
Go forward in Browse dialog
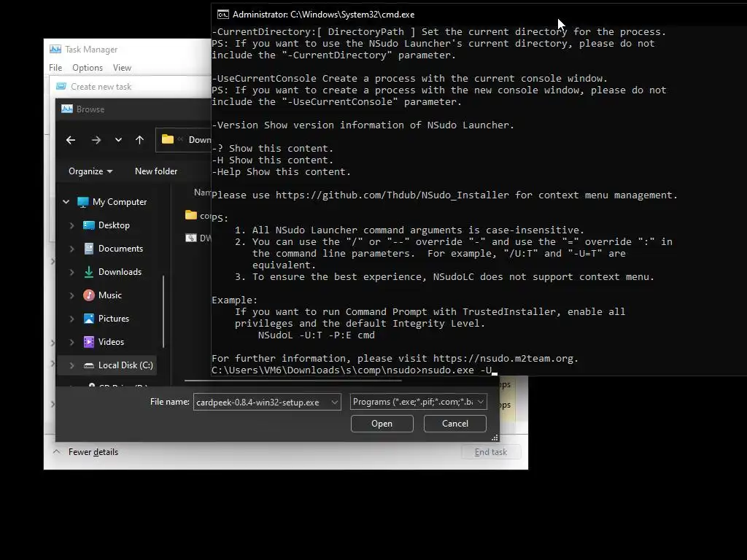[96, 140]
